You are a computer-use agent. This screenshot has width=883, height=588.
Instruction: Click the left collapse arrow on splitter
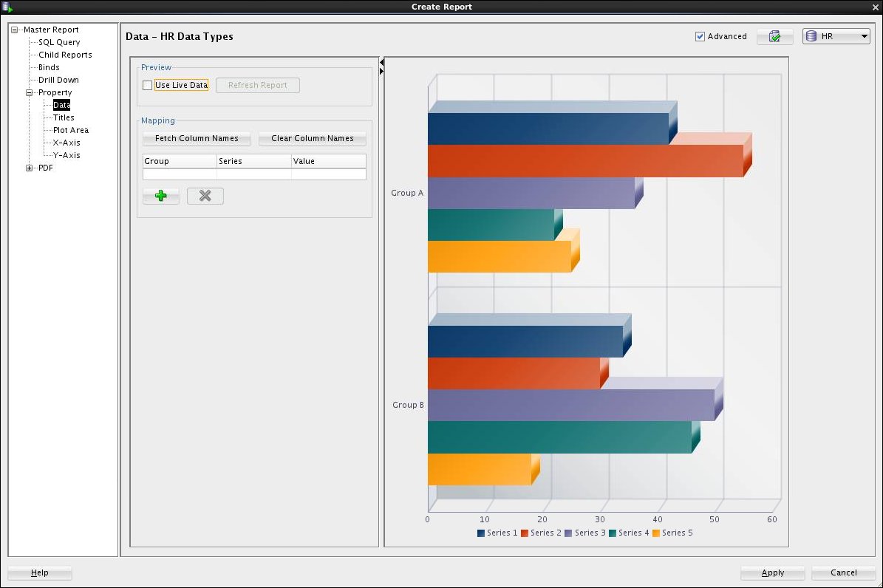(x=382, y=61)
